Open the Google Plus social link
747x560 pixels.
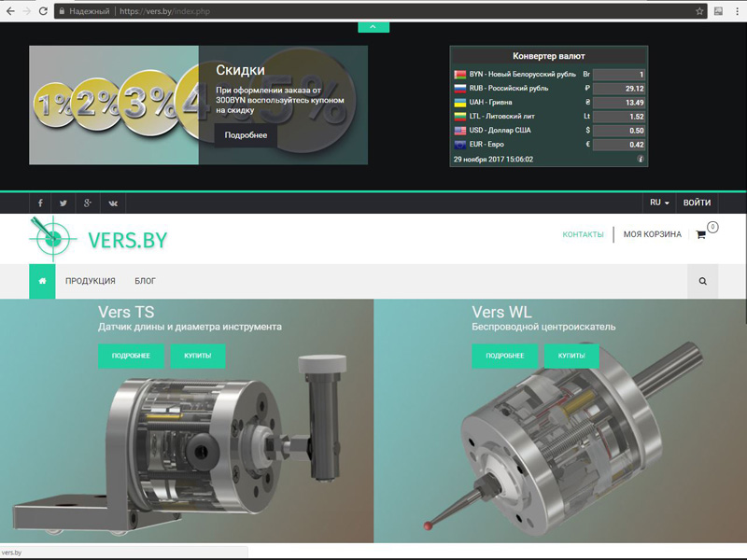[88, 203]
